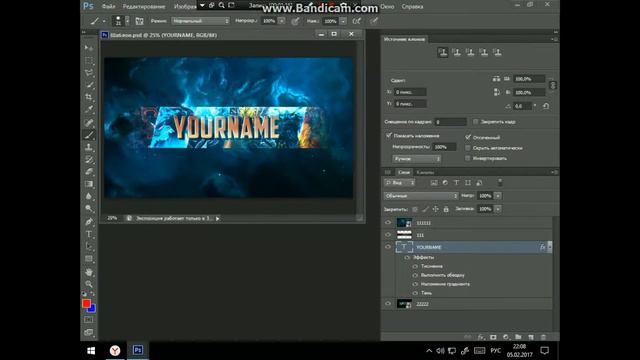The width and height of the screenshot is (640, 360).
Task: Switch to Каналы tab
Action: point(425,172)
